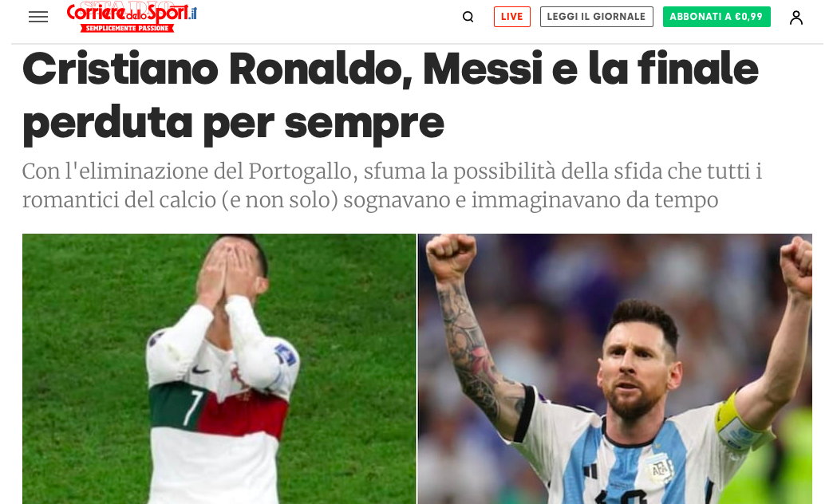
Task: Subscribe via Abbonati a €0,99 button
Action: point(717,17)
